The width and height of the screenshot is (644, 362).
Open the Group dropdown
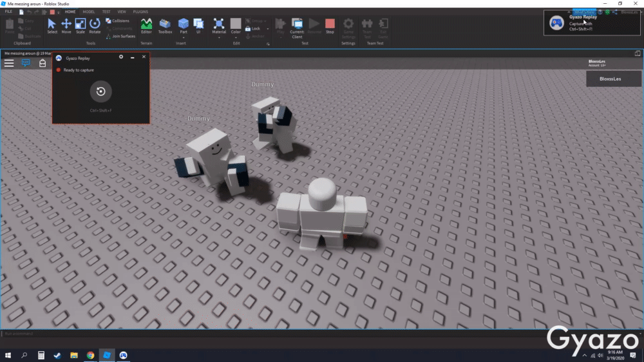coord(256,21)
